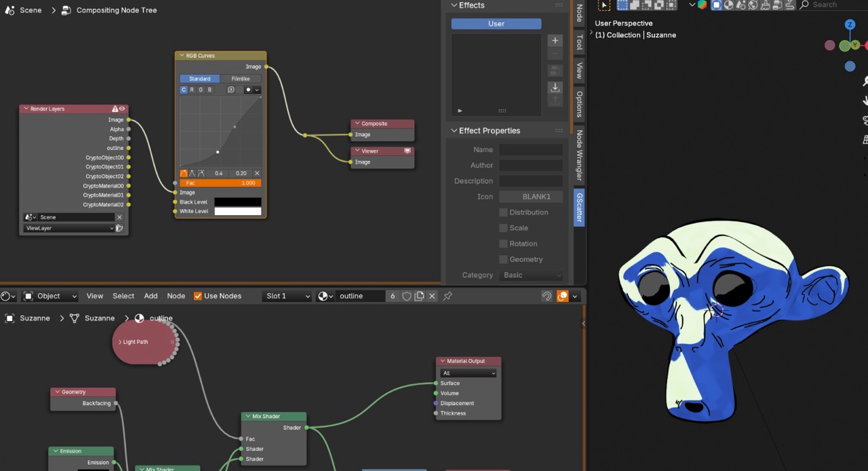Choose the intersect selection mode icon

(671, 5)
